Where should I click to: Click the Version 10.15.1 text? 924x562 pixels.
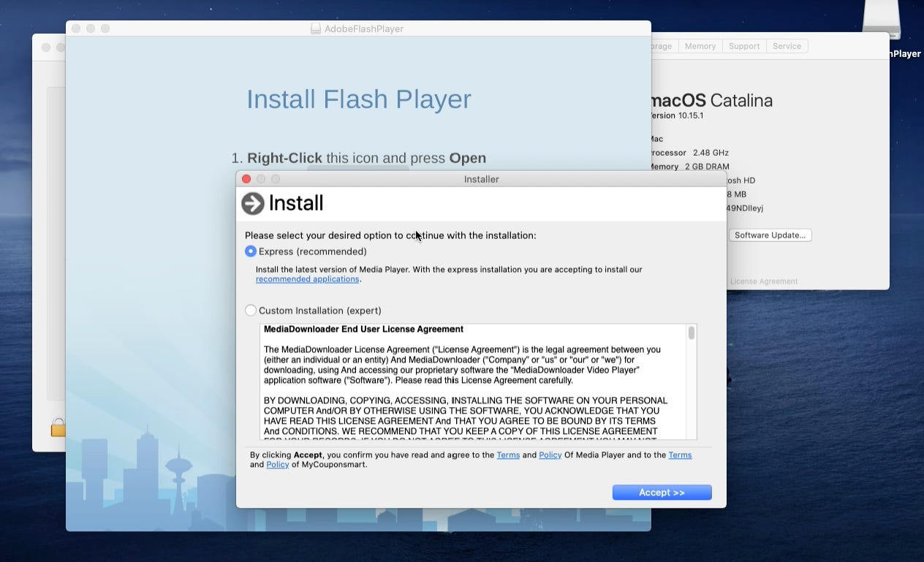676,115
